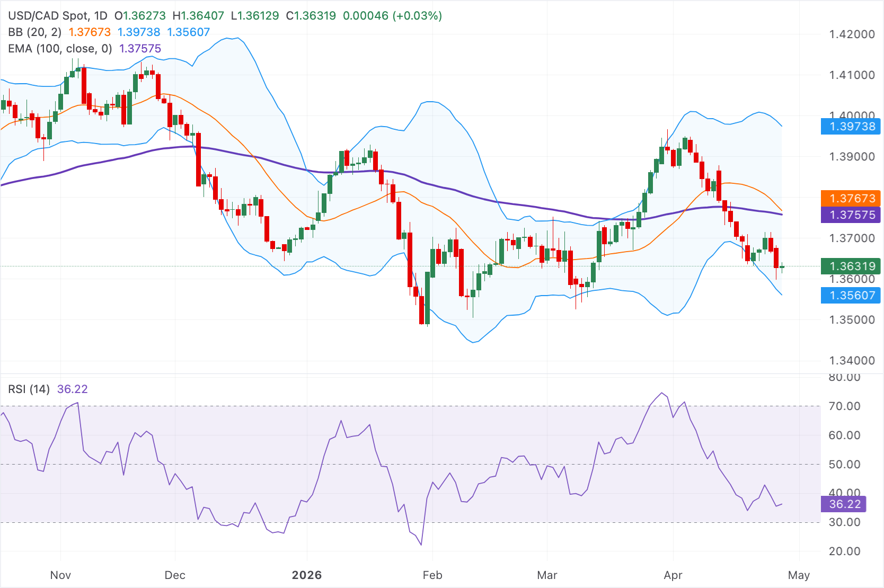Viewport: 884px width, 588px height.
Task: Click the blue 1.39738 upper band price tag
Action: pos(852,126)
